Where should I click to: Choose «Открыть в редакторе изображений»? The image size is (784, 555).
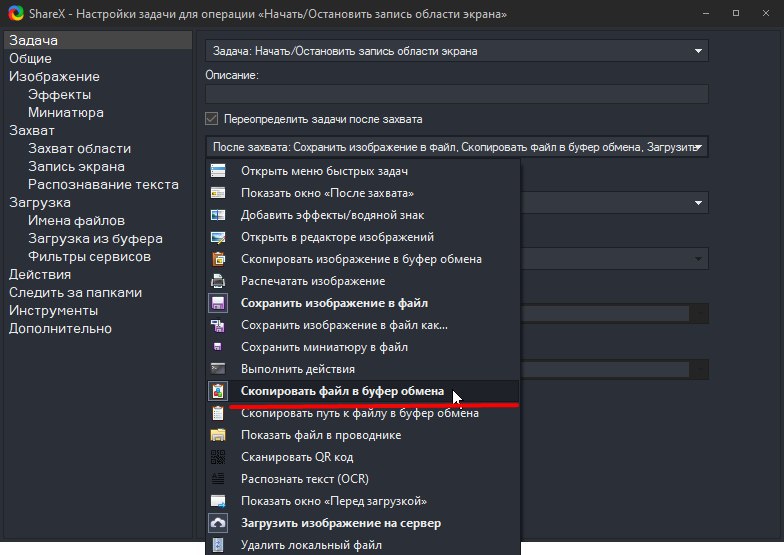363,236
